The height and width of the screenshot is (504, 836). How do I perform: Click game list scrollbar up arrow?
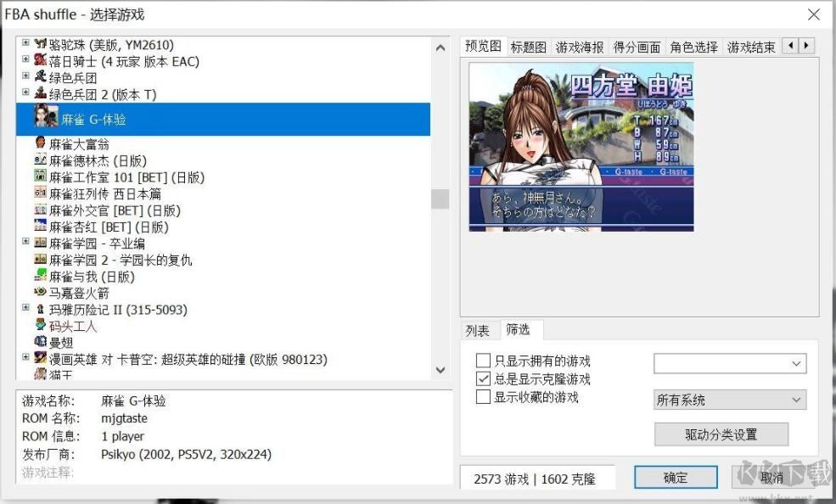(x=440, y=48)
